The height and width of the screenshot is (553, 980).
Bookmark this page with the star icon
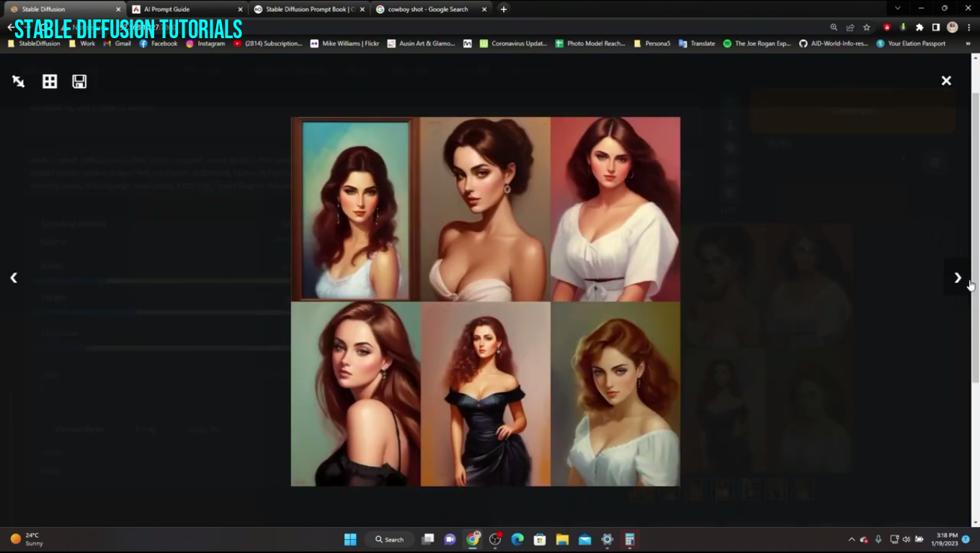pyautogui.click(x=867, y=27)
